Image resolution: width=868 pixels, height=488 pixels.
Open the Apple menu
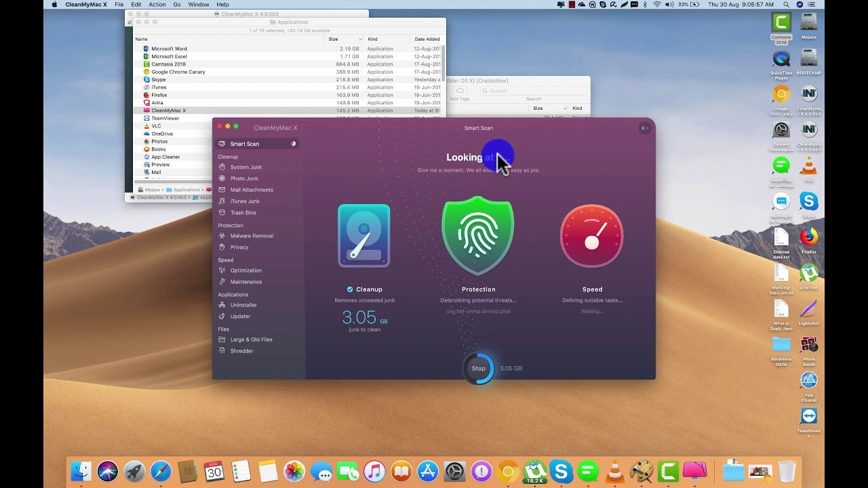pyautogui.click(x=54, y=4)
